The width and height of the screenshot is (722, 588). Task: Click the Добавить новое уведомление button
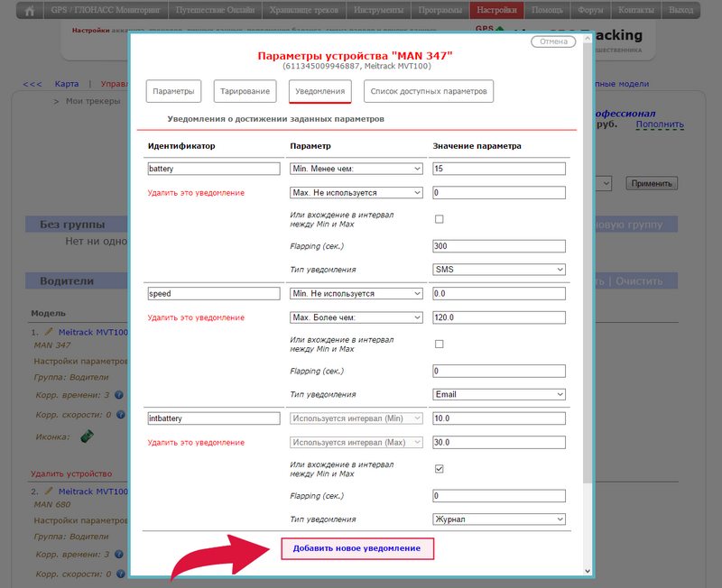pos(356,548)
